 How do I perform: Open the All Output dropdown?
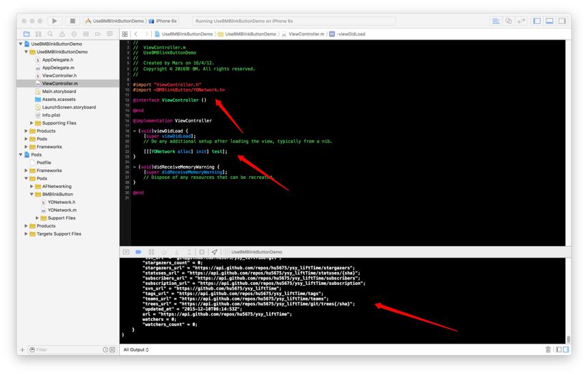click(136, 350)
